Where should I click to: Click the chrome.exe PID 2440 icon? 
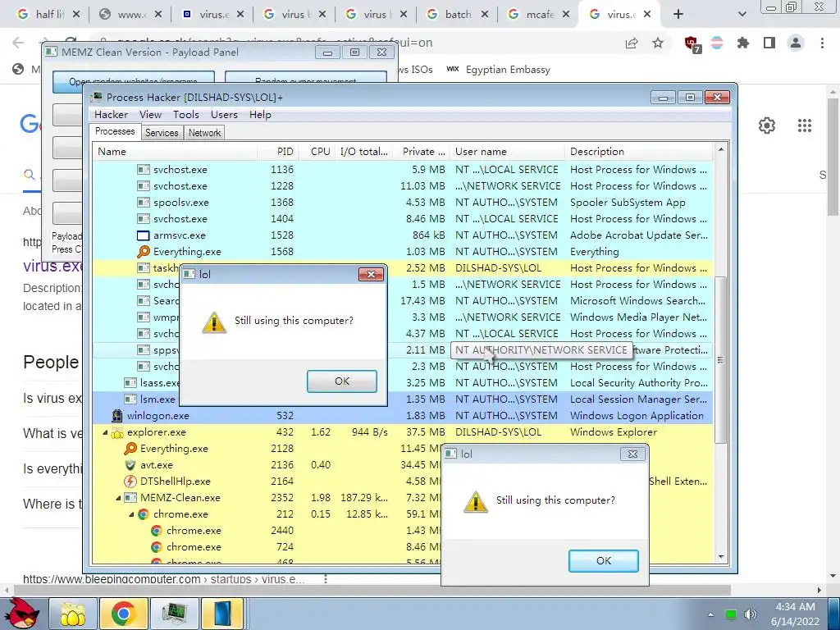pyautogui.click(x=157, y=531)
